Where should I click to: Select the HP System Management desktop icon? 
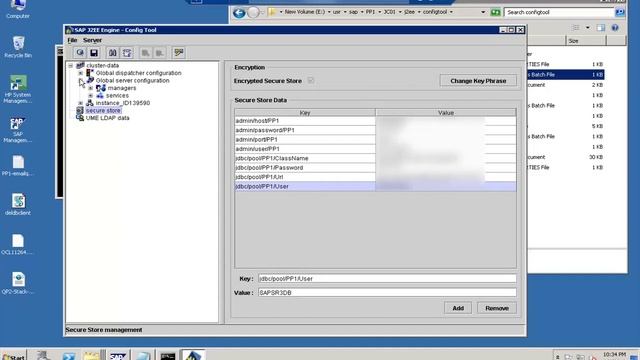click(x=18, y=89)
